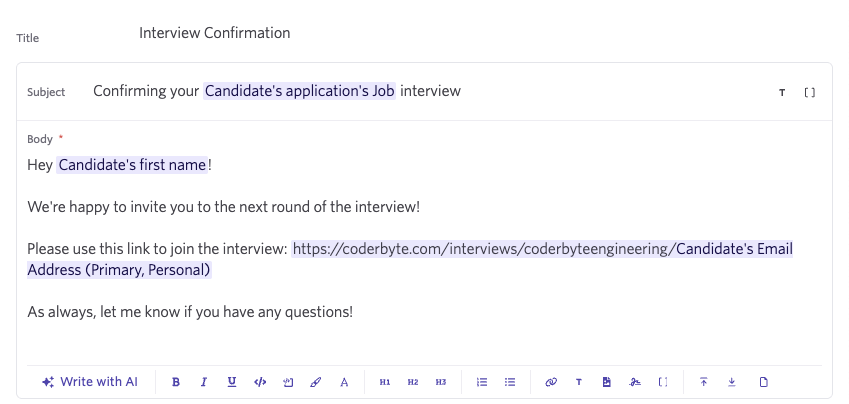Image resolution: width=849 pixels, height=404 pixels.
Task: Insert a numbered list
Action: click(482, 382)
